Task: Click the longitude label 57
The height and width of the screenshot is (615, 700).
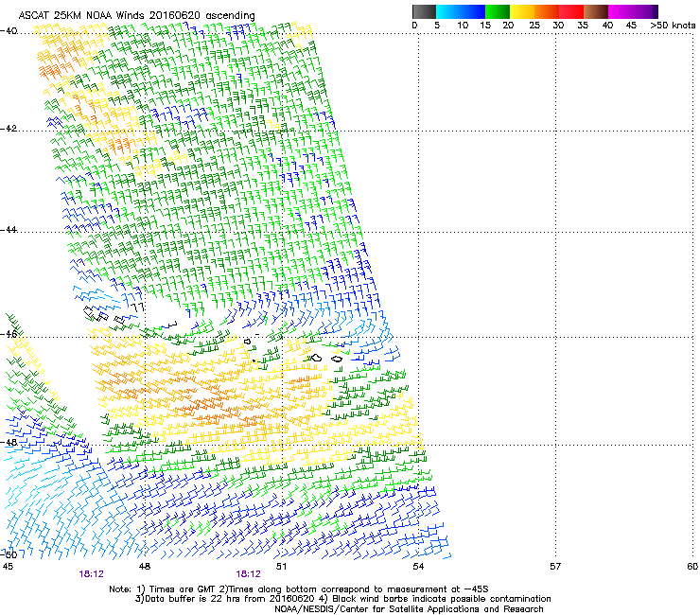Action: point(555,567)
